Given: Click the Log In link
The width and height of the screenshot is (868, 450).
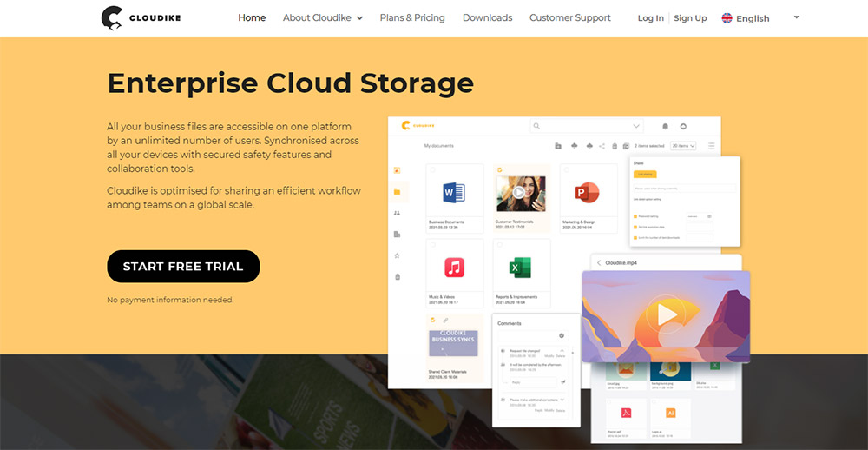Looking at the screenshot, I should click(650, 18).
